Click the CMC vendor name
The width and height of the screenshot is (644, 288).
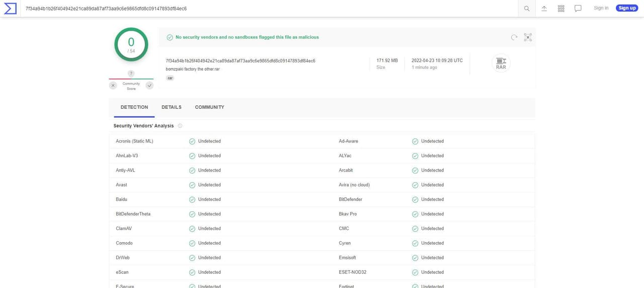[x=344, y=229]
